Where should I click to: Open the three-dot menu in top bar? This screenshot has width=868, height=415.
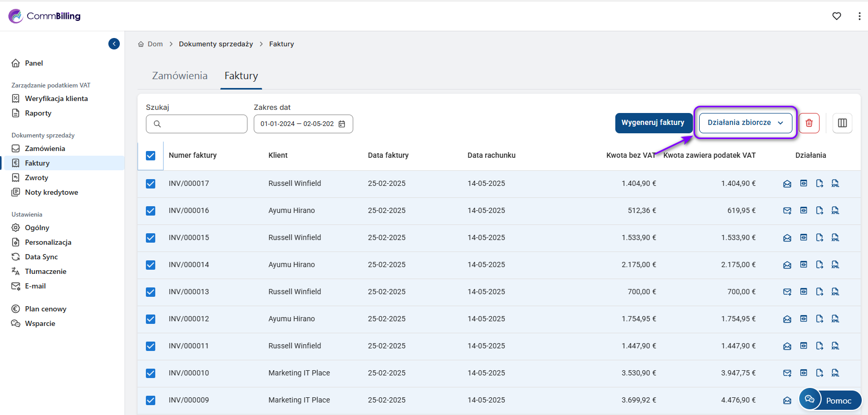[x=859, y=16]
